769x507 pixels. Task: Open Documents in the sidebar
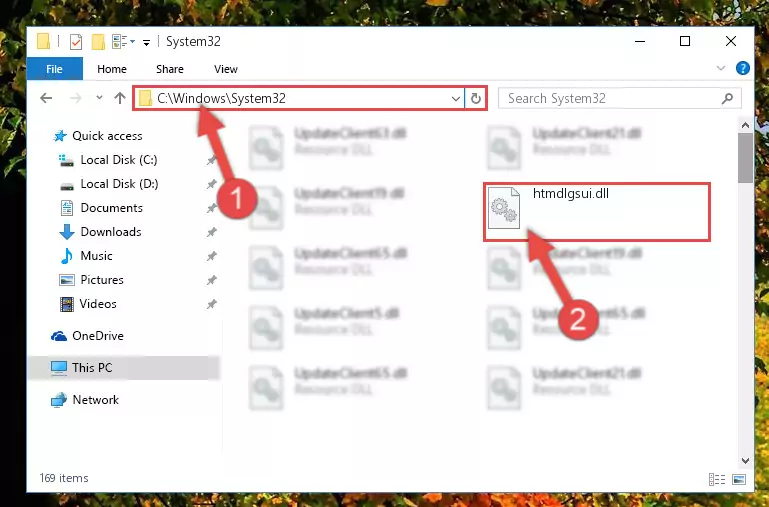[101, 208]
